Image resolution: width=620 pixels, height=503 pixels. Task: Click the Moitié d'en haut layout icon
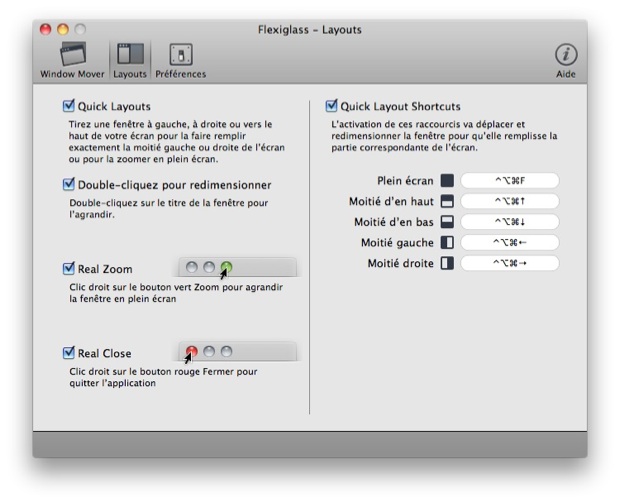click(447, 201)
